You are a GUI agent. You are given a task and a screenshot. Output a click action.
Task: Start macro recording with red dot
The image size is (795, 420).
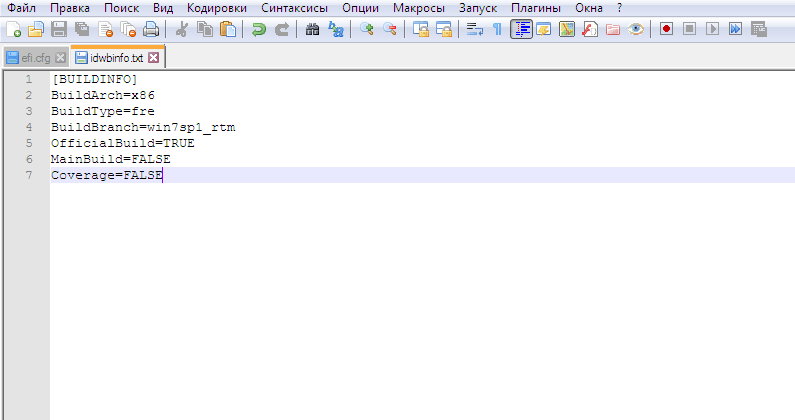pyautogui.click(x=666, y=29)
